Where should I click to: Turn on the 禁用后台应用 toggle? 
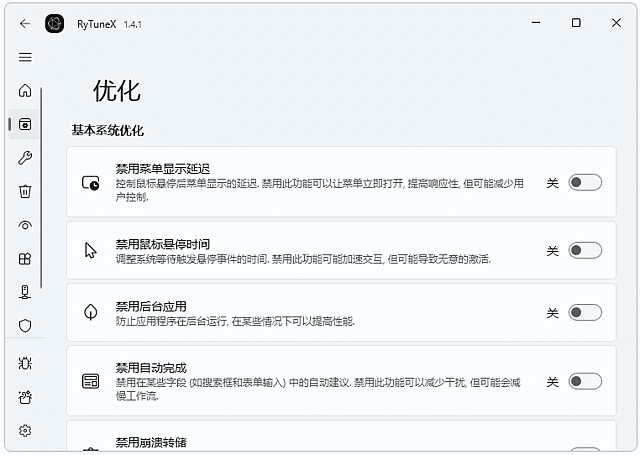(585, 313)
